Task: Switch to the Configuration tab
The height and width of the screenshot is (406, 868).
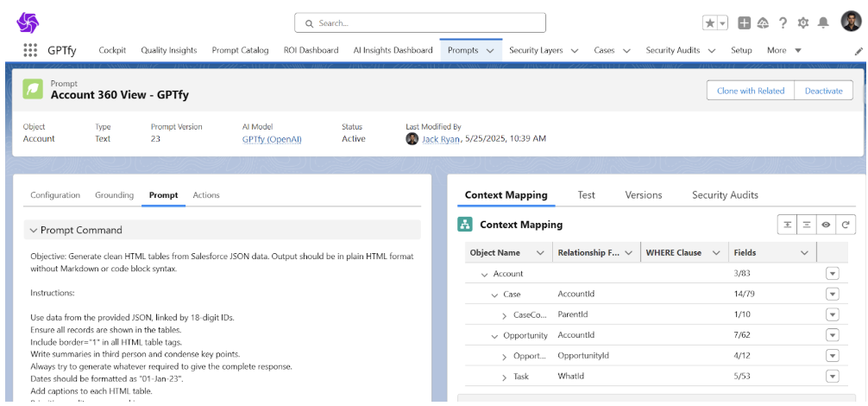Action: (55, 195)
